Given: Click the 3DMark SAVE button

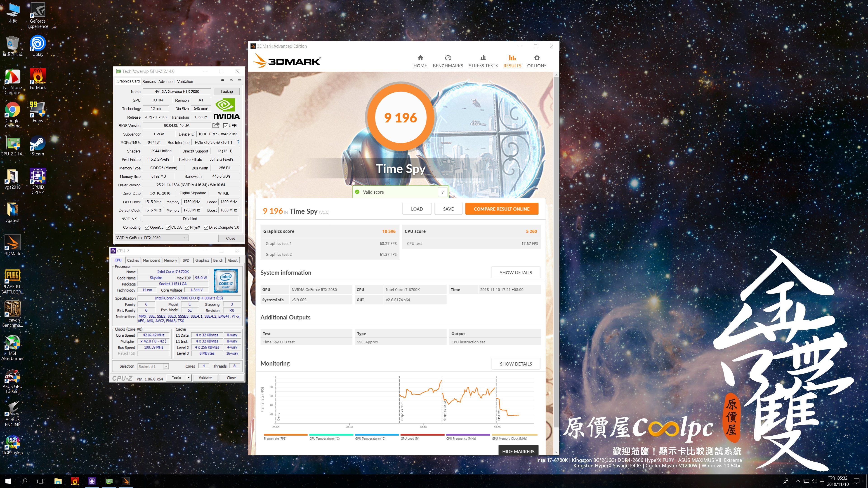Looking at the screenshot, I should (x=448, y=209).
